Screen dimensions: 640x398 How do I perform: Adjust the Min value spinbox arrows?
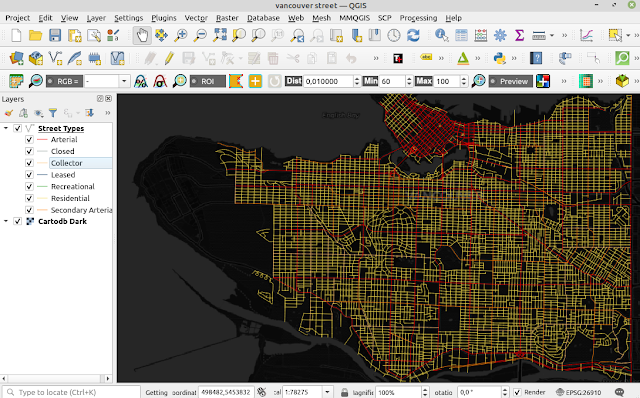tap(409, 81)
